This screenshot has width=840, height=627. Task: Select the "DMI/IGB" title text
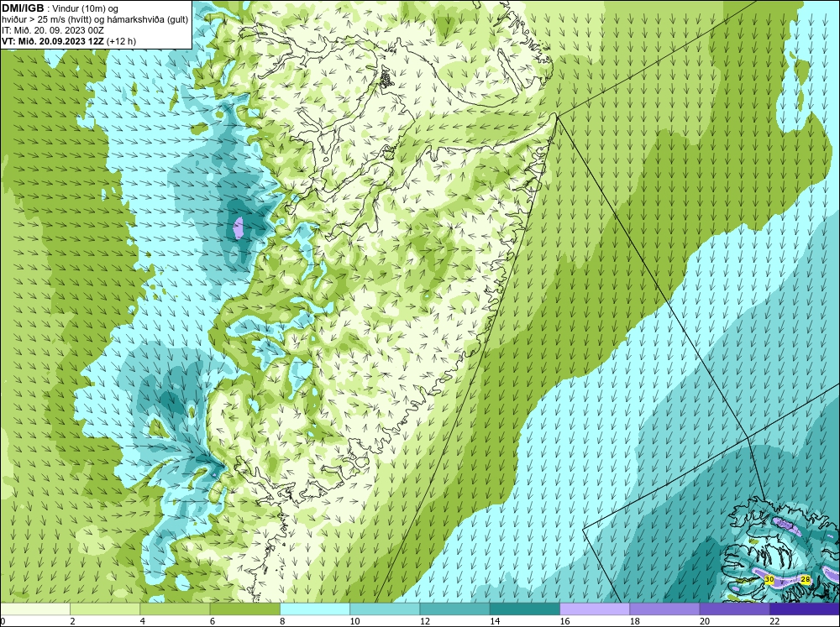(23, 8)
